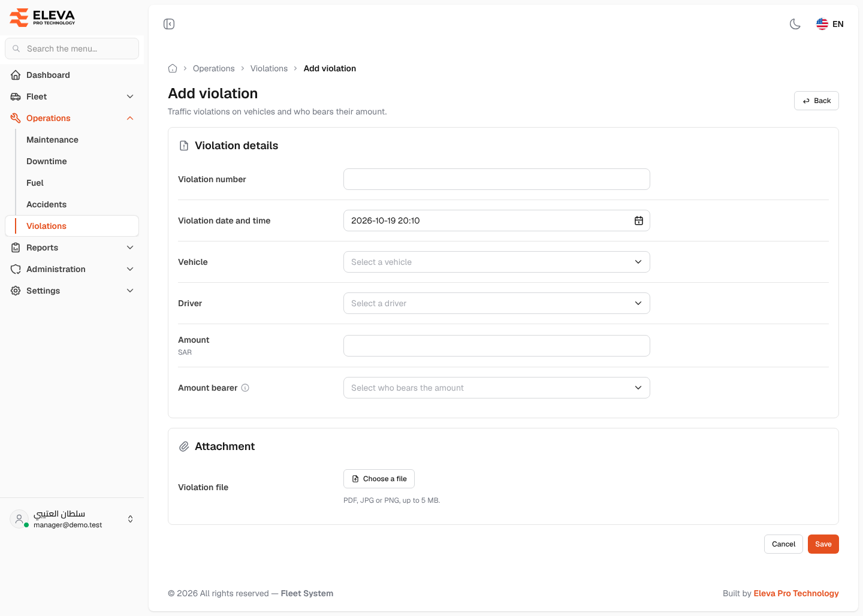The height and width of the screenshot is (616, 863).
Task: Go to the Dashboard page
Action: click(72, 75)
